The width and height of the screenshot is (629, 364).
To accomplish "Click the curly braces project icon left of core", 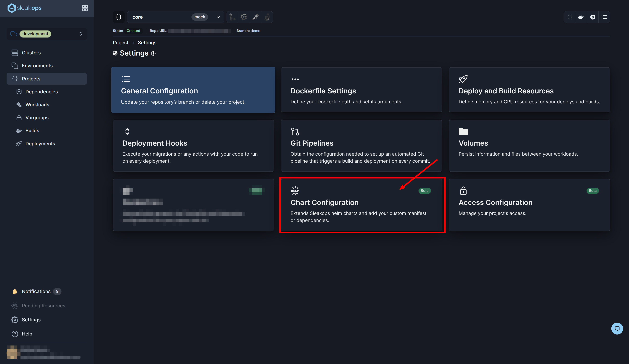I will (x=119, y=17).
